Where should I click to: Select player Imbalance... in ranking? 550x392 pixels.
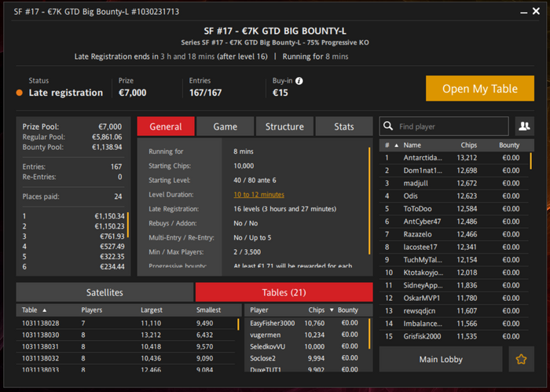[453, 324]
